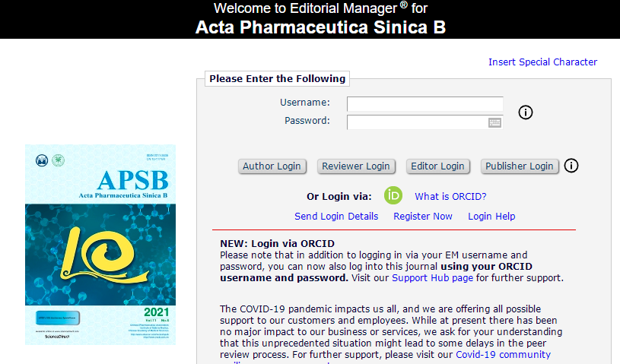
Task: Click info icon beside Username and Password fields
Action: (x=525, y=112)
